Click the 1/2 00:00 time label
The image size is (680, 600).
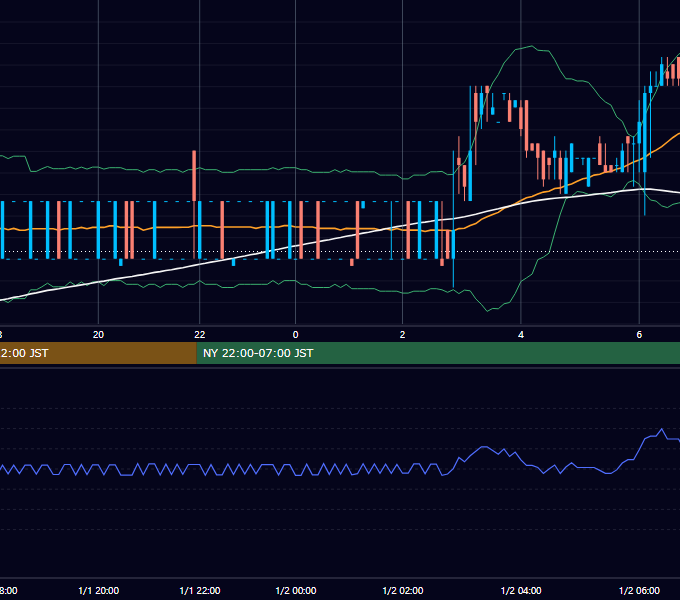296,590
